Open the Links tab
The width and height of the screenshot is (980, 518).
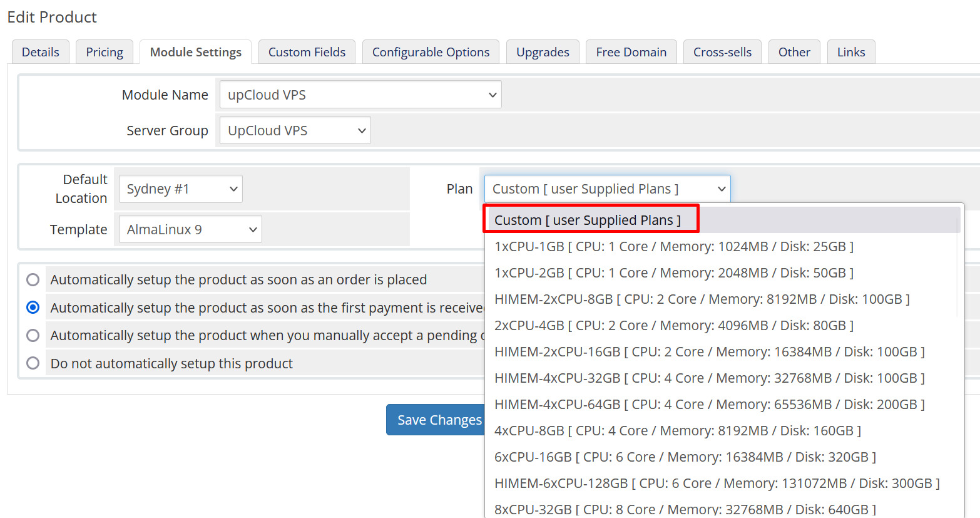coord(850,52)
